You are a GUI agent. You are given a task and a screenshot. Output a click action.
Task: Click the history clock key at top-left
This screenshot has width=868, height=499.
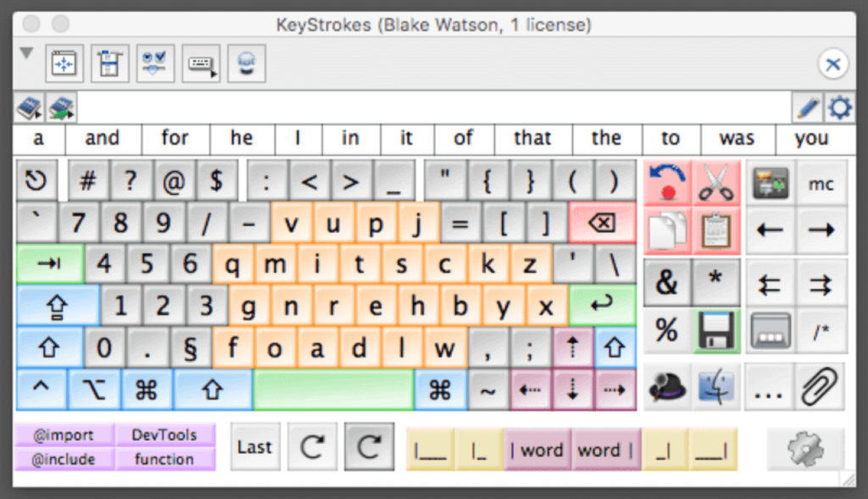[36, 180]
